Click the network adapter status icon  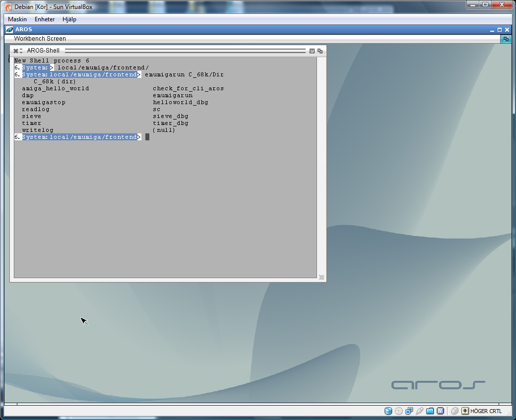coord(409,411)
